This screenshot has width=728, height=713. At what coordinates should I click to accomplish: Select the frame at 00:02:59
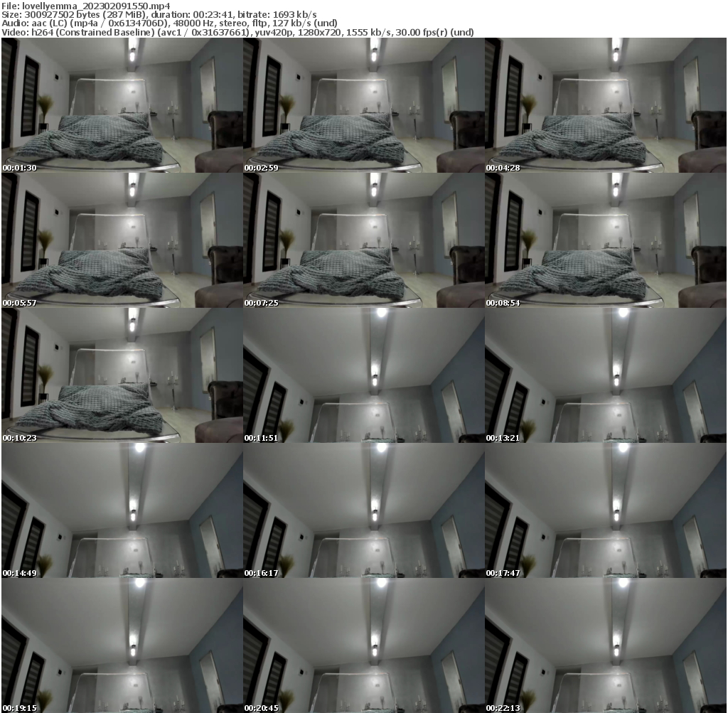[x=363, y=105]
